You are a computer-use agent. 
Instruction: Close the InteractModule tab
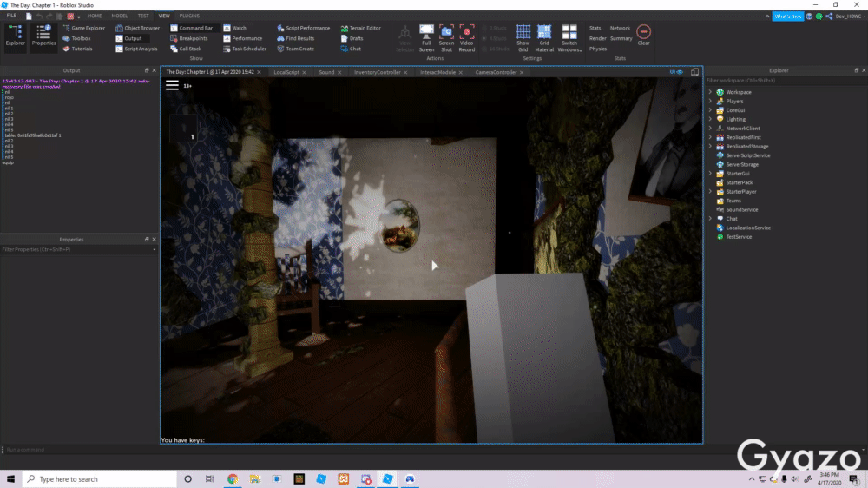coord(461,73)
